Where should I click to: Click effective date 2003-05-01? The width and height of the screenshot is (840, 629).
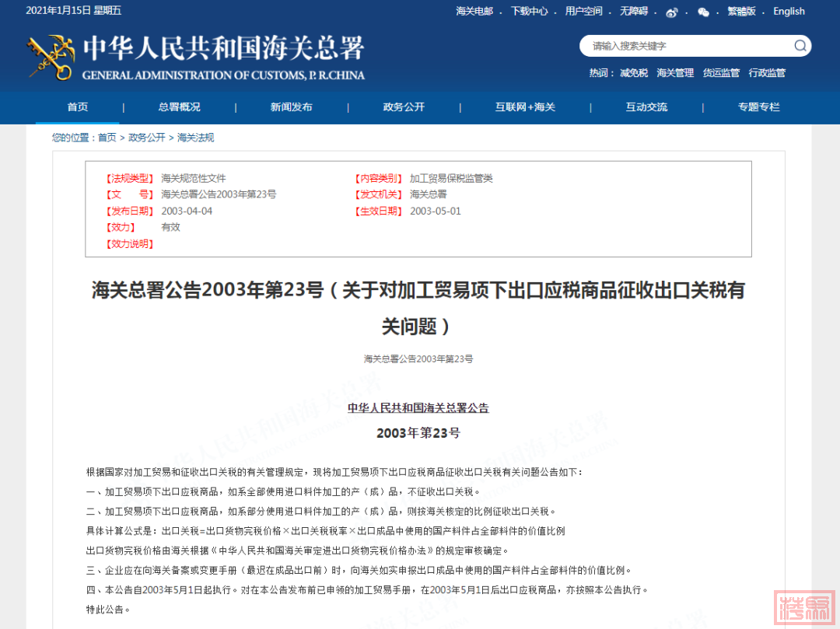[x=436, y=211]
